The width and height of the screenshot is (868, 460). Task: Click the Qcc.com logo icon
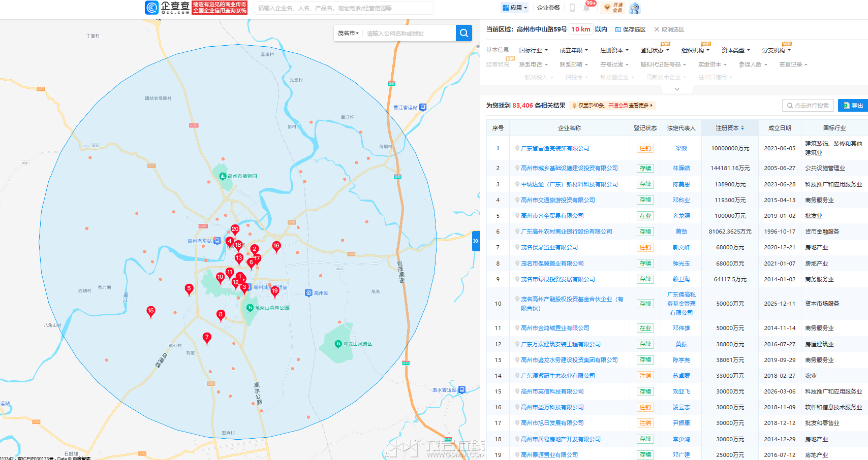[152, 8]
